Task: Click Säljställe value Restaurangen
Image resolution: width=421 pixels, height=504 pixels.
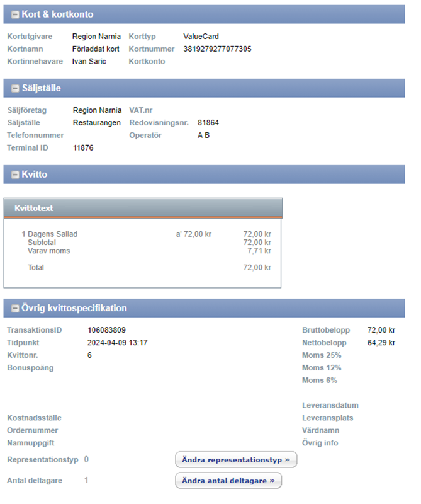Action: tap(96, 123)
